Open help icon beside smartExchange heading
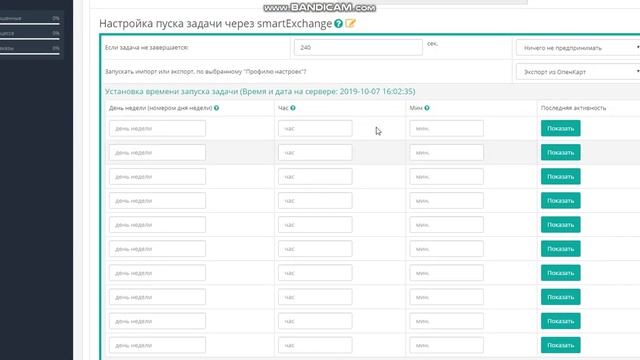640x360 pixels. pyautogui.click(x=338, y=24)
